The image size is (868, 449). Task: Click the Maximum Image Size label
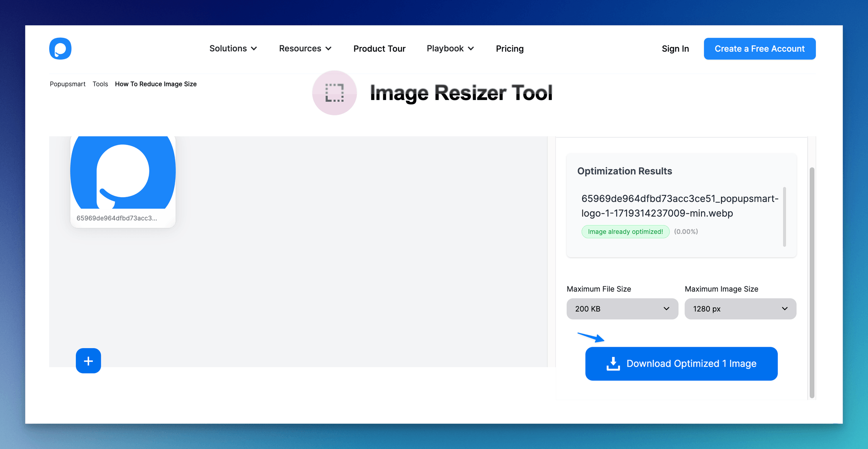pyautogui.click(x=721, y=289)
